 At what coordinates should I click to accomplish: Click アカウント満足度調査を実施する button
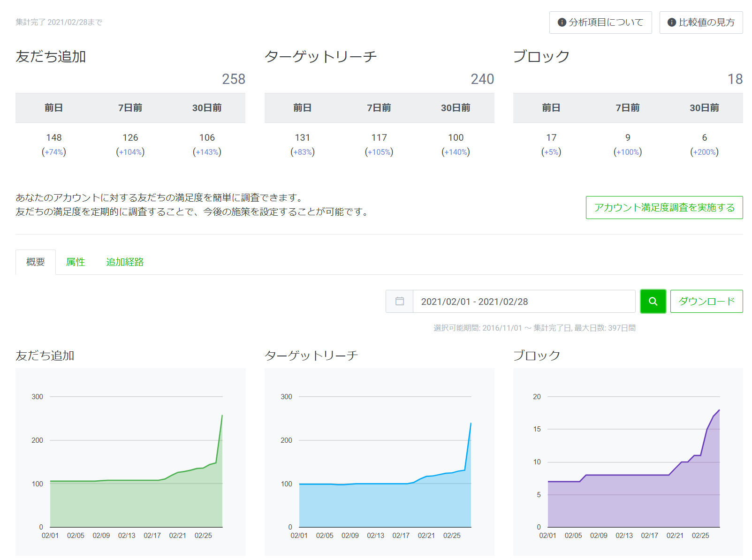(x=664, y=207)
